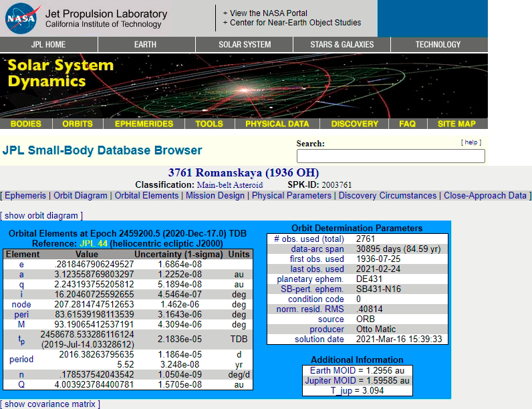
Task: Select the EPHEMERIDES tab
Action: pos(144,124)
